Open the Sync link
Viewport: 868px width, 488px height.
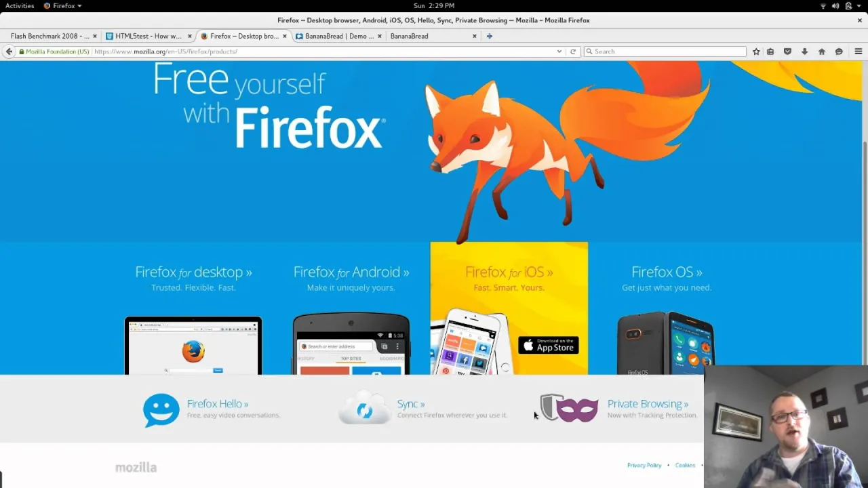[x=411, y=404]
